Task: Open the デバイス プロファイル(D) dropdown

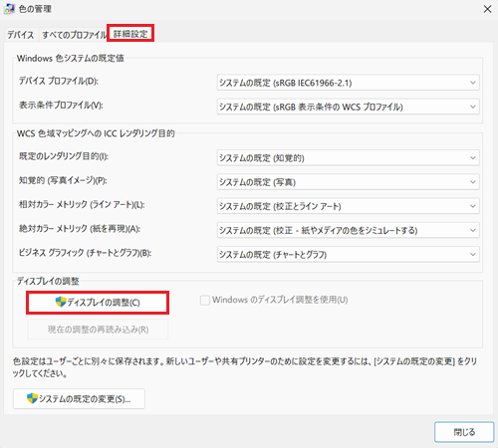Action: [348, 83]
